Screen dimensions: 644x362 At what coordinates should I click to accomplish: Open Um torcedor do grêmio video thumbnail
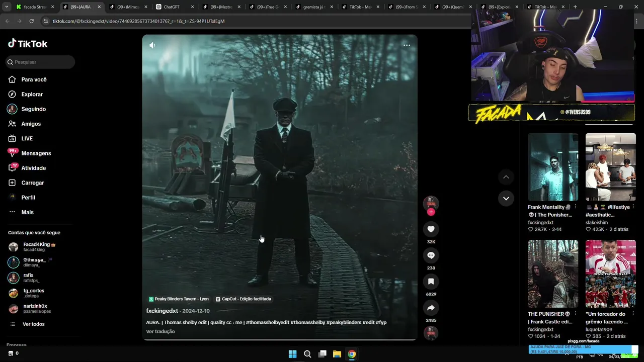pyautogui.click(x=610, y=274)
